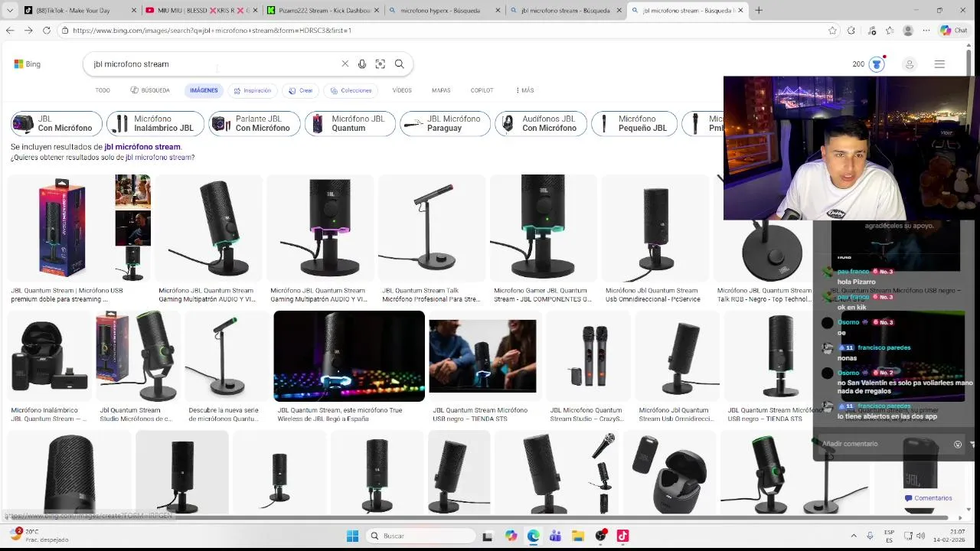Open a new browser tab
The height and width of the screenshot is (551, 980).
(759, 10)
